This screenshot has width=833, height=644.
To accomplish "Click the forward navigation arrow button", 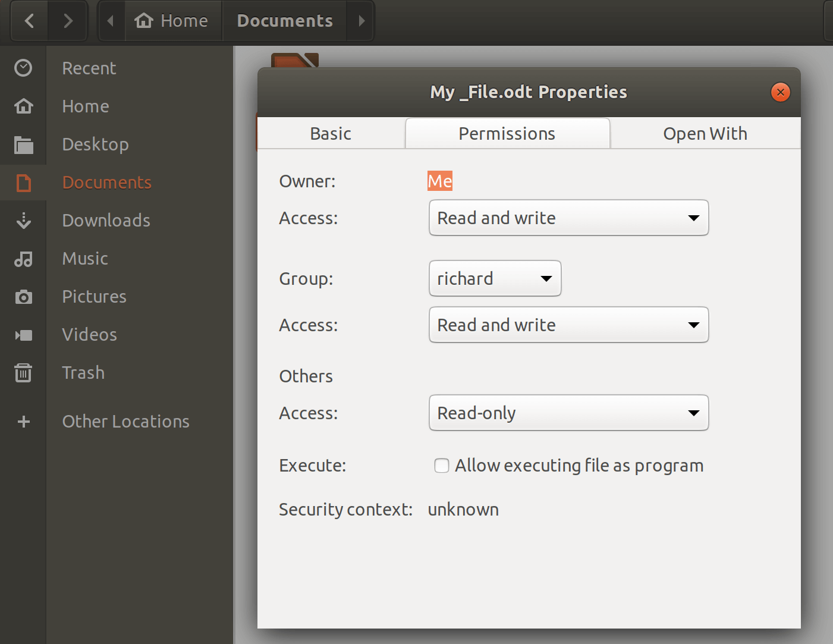I will pos(68,21).
